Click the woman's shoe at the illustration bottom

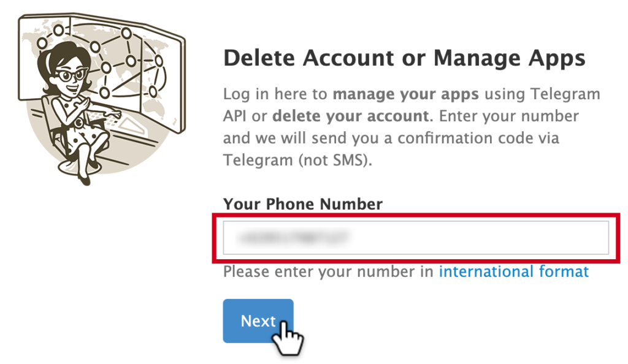tap(86, 180)
